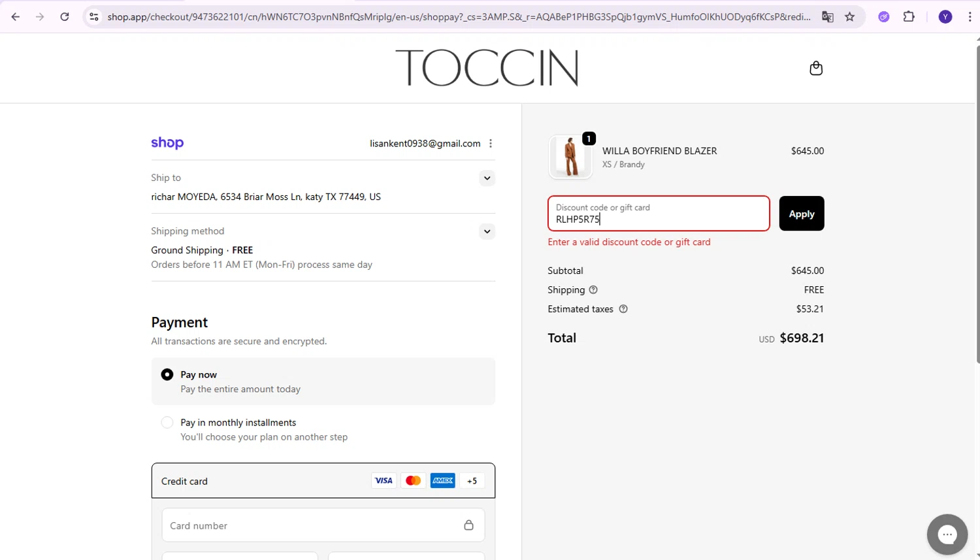This screenshot has width=980, height=560.
Task: Click the Ground Shipping FREE text
Action: point(202,250)
